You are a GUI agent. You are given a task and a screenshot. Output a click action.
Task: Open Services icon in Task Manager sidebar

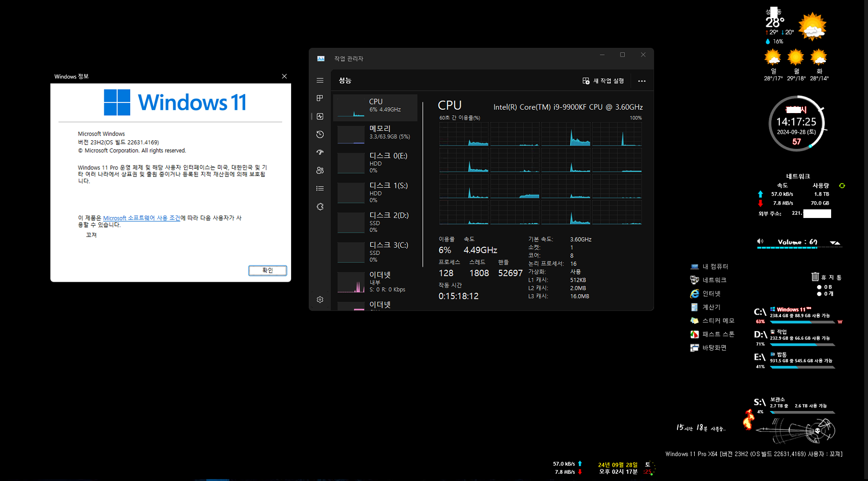320,206
